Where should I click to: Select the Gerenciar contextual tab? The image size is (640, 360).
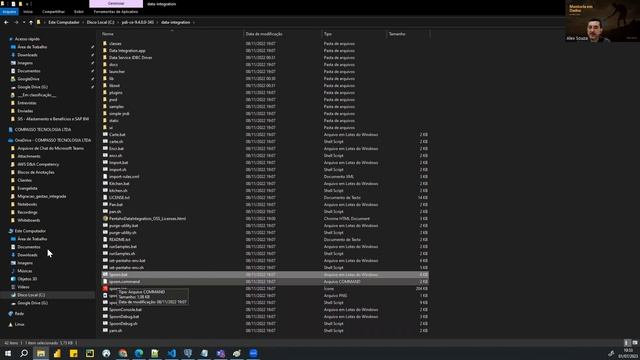[x=116, y=4]
